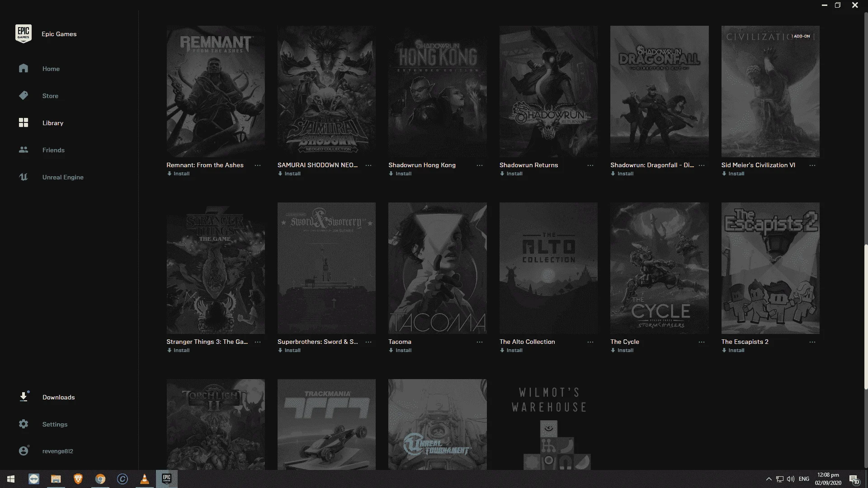Viewport: 868px width, 488px height.
Task: Open options menu for Tacoma
Action: point(480,342)
